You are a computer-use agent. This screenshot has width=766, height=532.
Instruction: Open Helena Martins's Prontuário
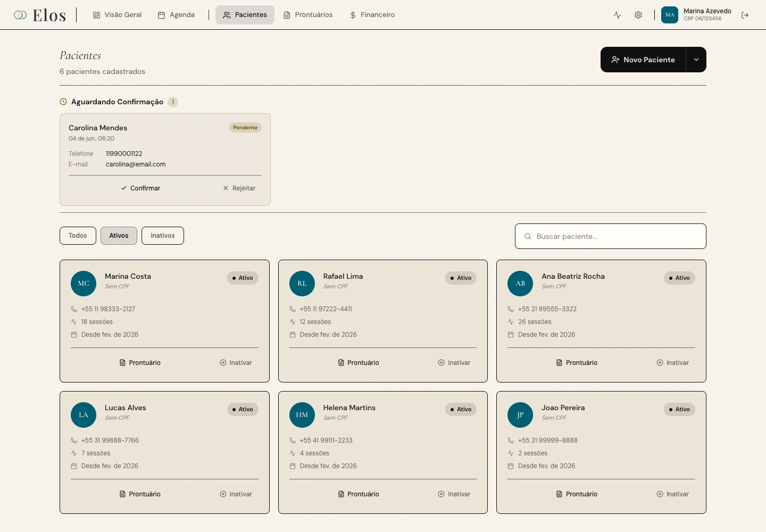click(x=359, y=494)
